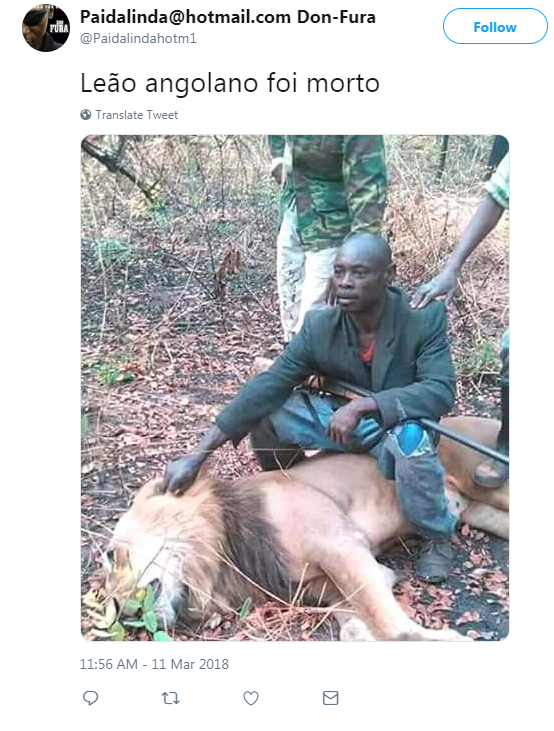Screen dimensions: 554x731
Task: Click the 'Don-Fura' part of the display name
Action: pyautogui.click(x=336, y=17)
